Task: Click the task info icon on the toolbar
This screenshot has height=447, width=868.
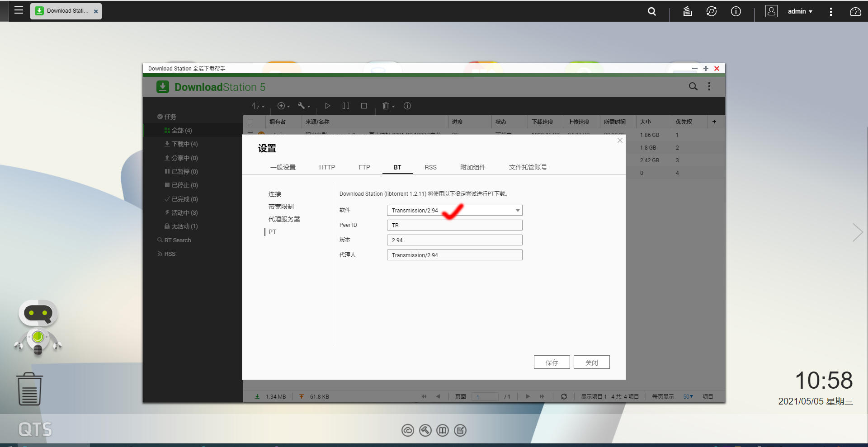Action: click(x=407, y=106)
